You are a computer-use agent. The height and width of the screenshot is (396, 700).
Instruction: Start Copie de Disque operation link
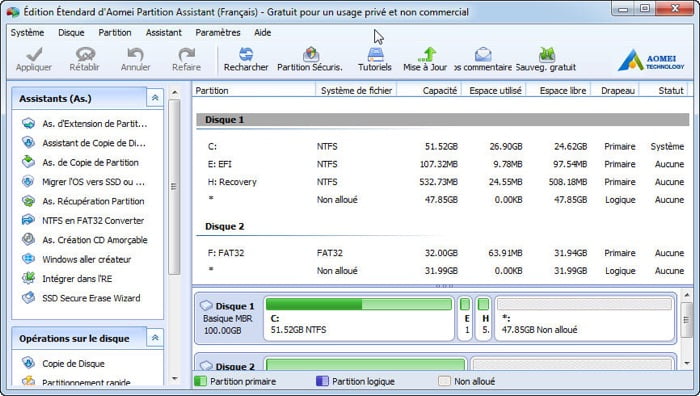pyautogui.click(x=73, y=364)
